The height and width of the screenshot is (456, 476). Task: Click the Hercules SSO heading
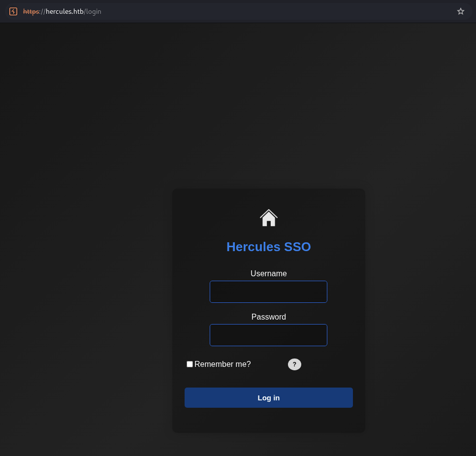click(x=269, y=247)
